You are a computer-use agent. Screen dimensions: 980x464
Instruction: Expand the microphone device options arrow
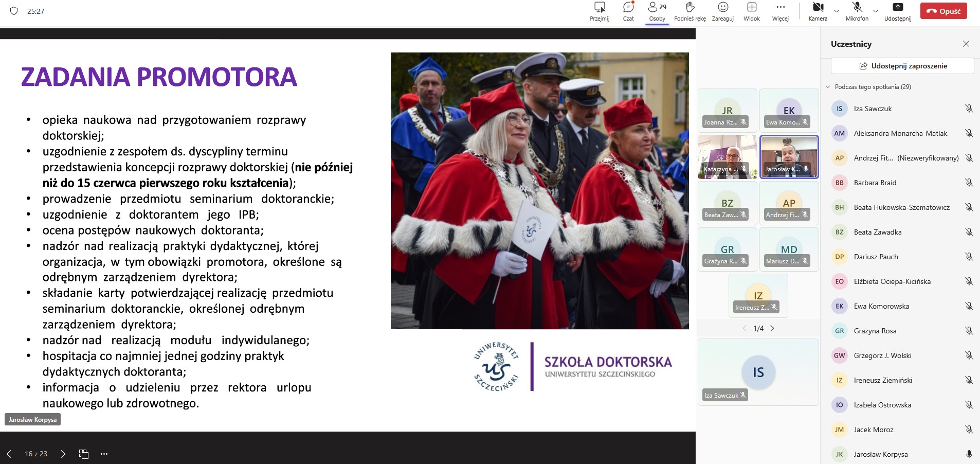coord(876,11)
